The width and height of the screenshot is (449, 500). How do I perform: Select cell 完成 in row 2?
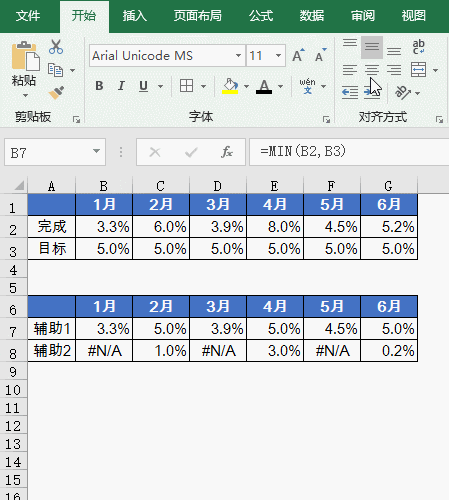[52, 227]
